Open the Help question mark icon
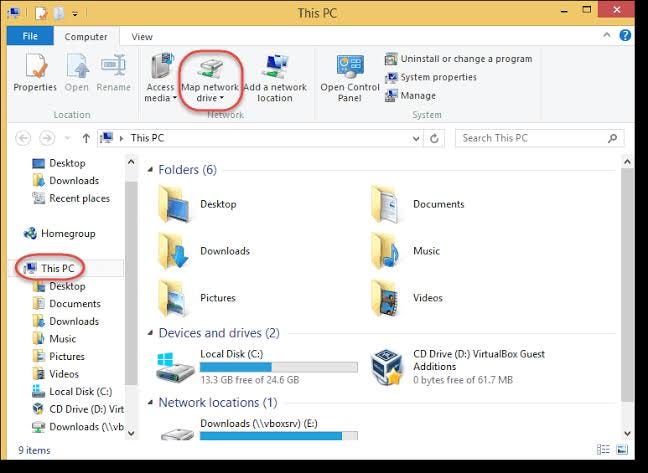The image size is (648, 473). point(625,35)
